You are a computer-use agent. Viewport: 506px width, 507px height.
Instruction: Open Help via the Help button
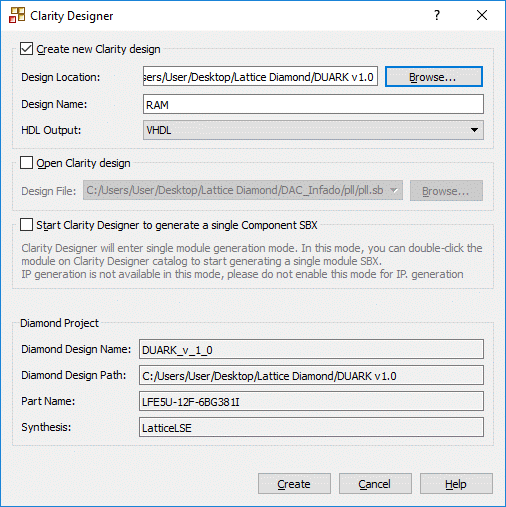point(456,484)
